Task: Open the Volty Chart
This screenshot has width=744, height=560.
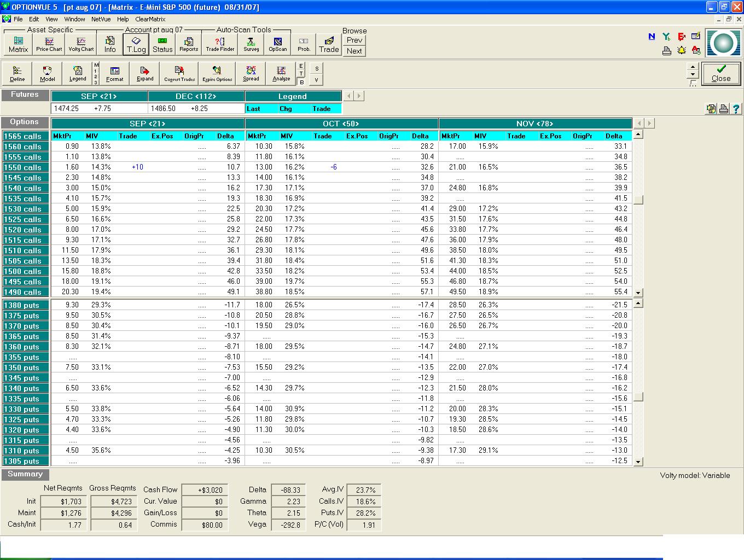Action: (81, 44)
